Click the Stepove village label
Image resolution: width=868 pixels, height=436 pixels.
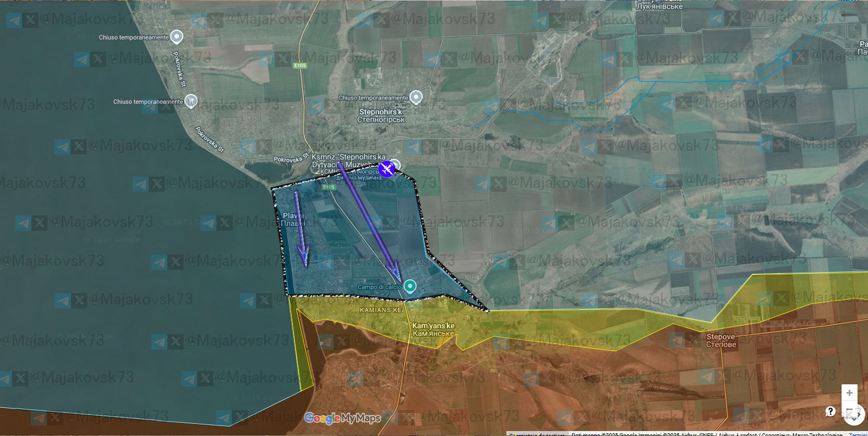click(721, 340)
